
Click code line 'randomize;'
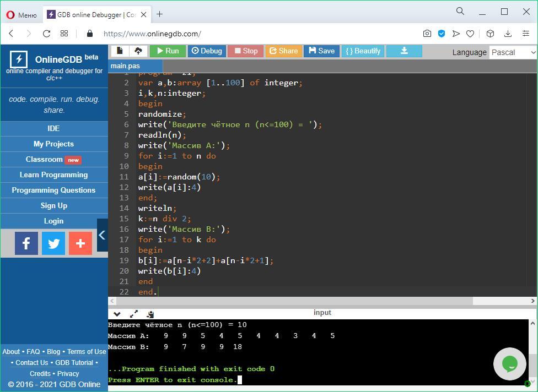[162, 114]
